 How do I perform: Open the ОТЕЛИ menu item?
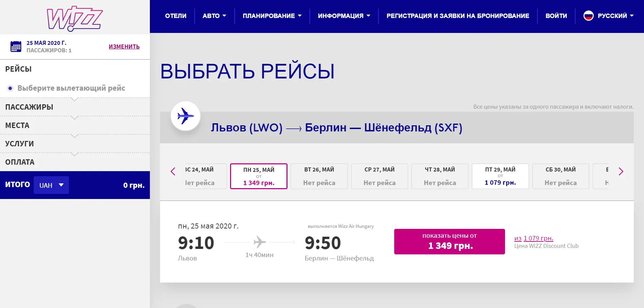(176, 15)
